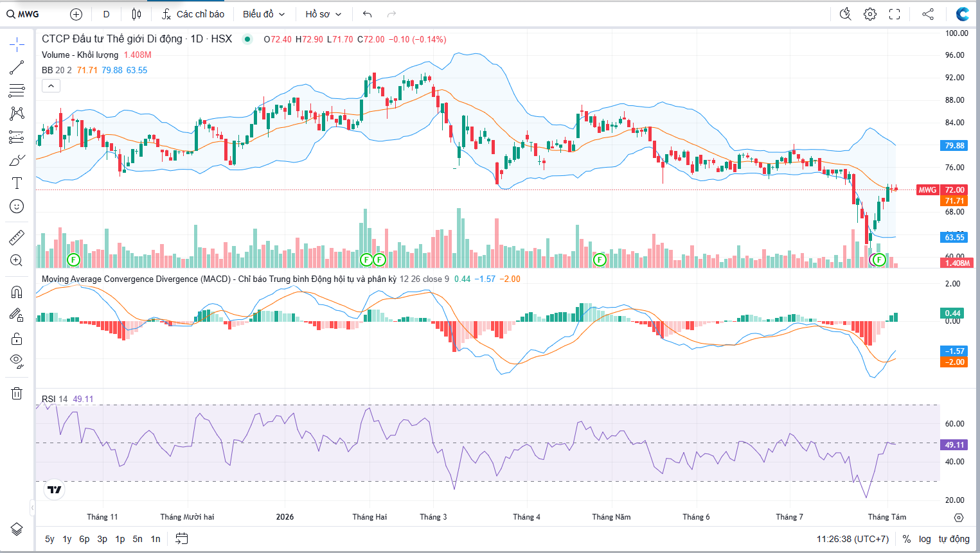980x553 pixels.
Task: Open the timezone menu 11:26:38 (UTC+7)
Action: 853,539
